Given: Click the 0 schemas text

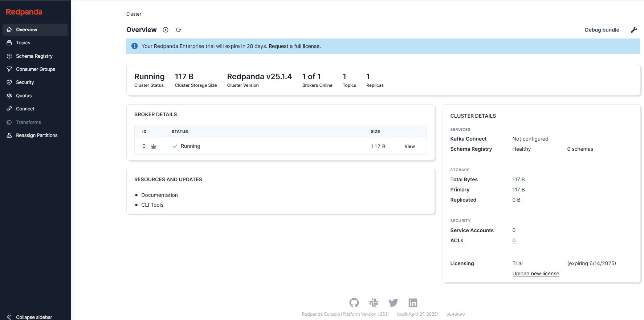Looking at the screenshot, I should [x=580, y=149].
